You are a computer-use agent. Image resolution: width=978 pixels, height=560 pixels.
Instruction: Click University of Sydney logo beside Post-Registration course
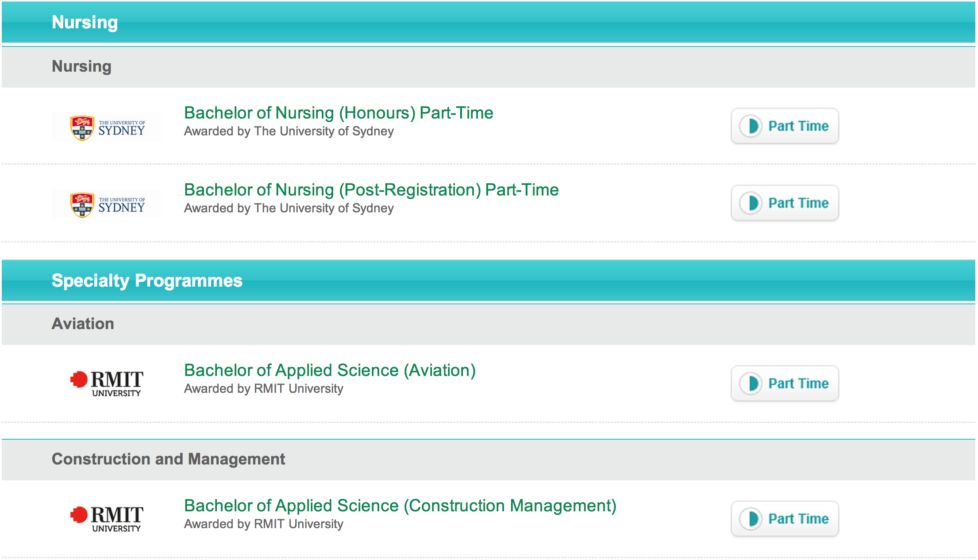(x=108, y=204)
